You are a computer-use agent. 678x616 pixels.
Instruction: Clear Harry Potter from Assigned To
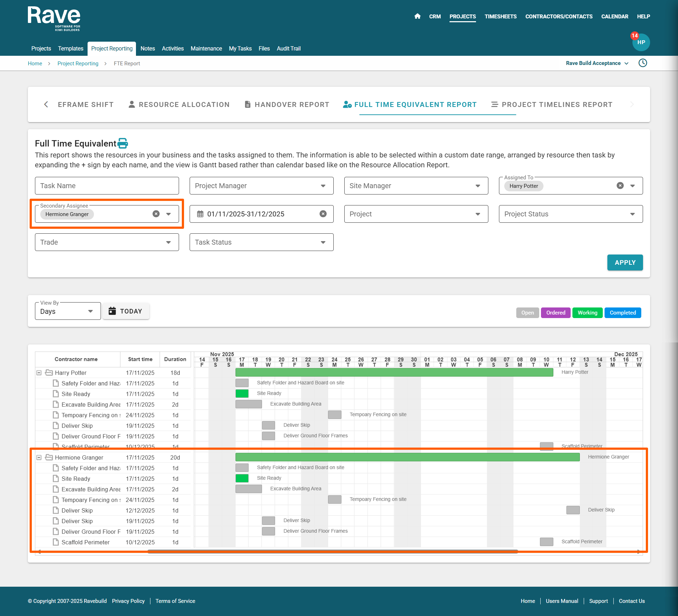pos(620,186)
